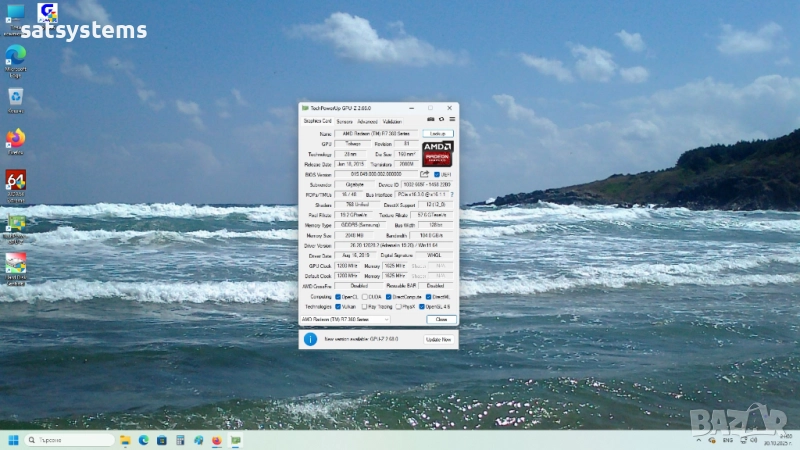Image resolution: width=800 pixels, height=450 pixels.
Task: Click the GPU-Z screenshot camera icon
Action: (430, 121)
